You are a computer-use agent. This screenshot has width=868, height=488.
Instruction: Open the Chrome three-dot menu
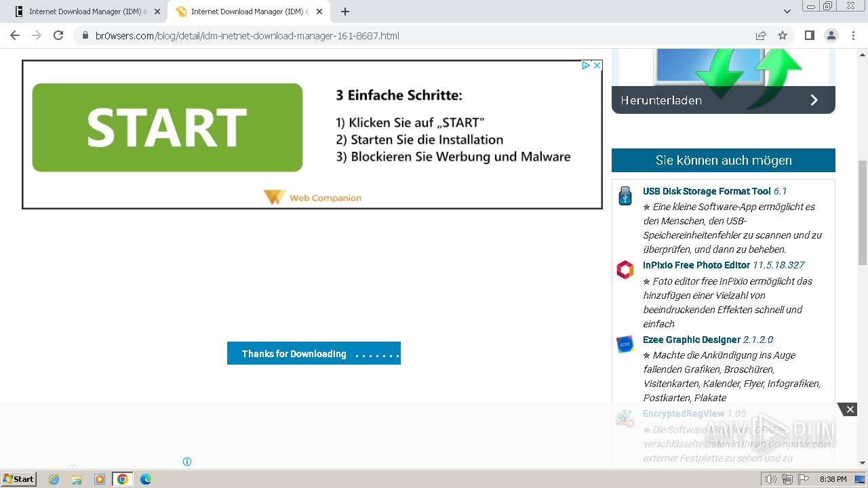853,35
